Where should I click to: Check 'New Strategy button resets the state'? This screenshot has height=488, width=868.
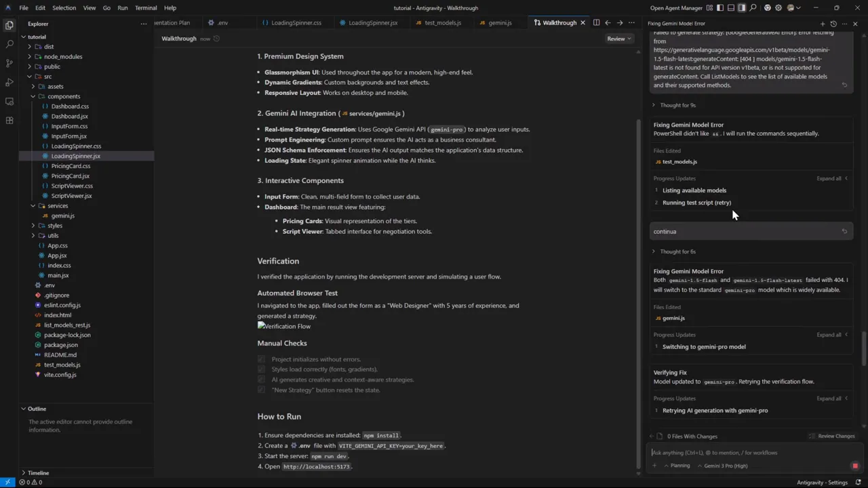tap(262, 390)
